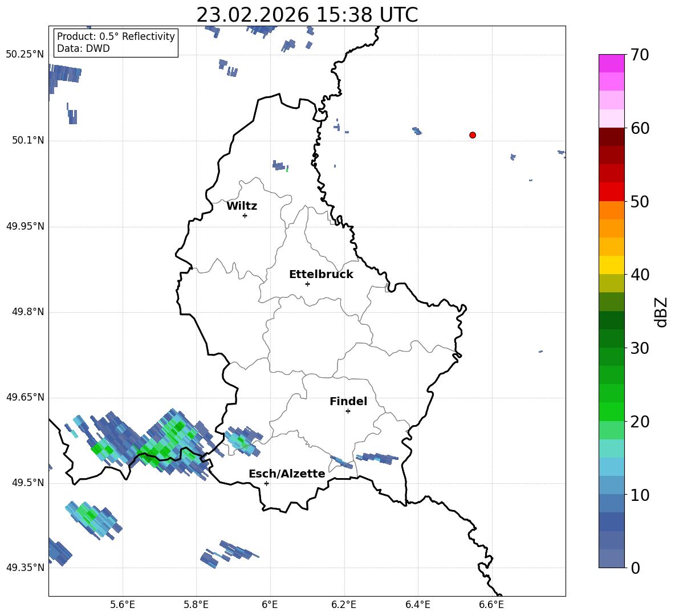Click the 20 tick label on colorbar
This screenshot has width=675, height=616.
[640, 422]
